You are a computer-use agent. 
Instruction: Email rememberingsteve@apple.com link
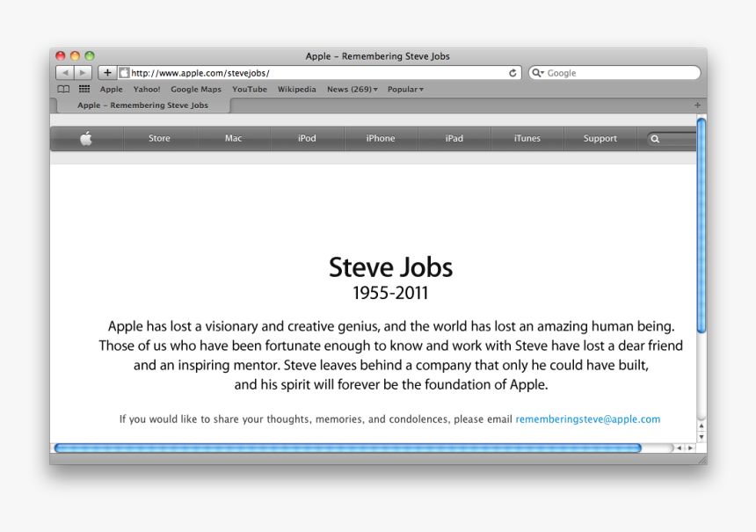[588, 419]
